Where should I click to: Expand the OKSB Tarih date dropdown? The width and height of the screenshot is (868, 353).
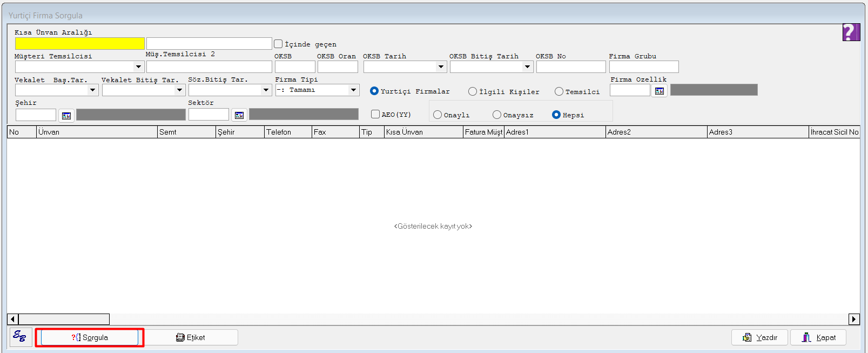click(x=441, y=67)
